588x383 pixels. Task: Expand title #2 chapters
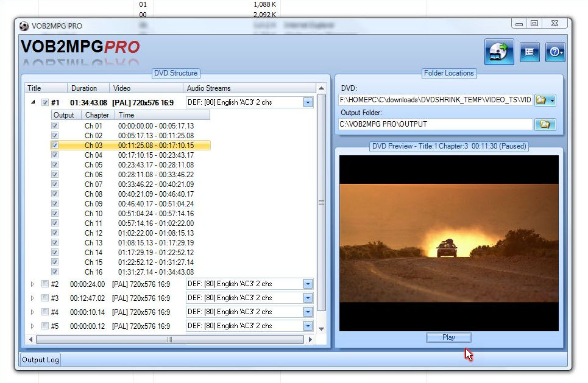(x=33, y=284)
